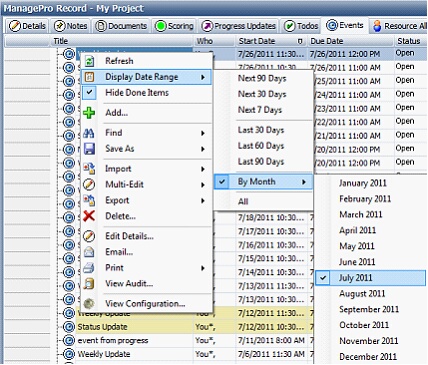Click the event icon beside Status Update row
The height and width of the screenshot is (365, 428).
69,327
